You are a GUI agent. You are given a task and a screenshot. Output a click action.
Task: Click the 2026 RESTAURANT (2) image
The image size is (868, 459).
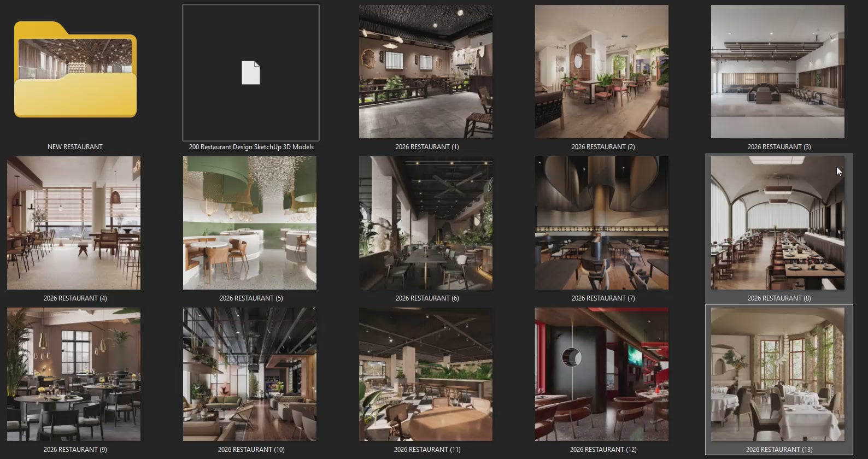pyautogui.click(x=601, y=72)
